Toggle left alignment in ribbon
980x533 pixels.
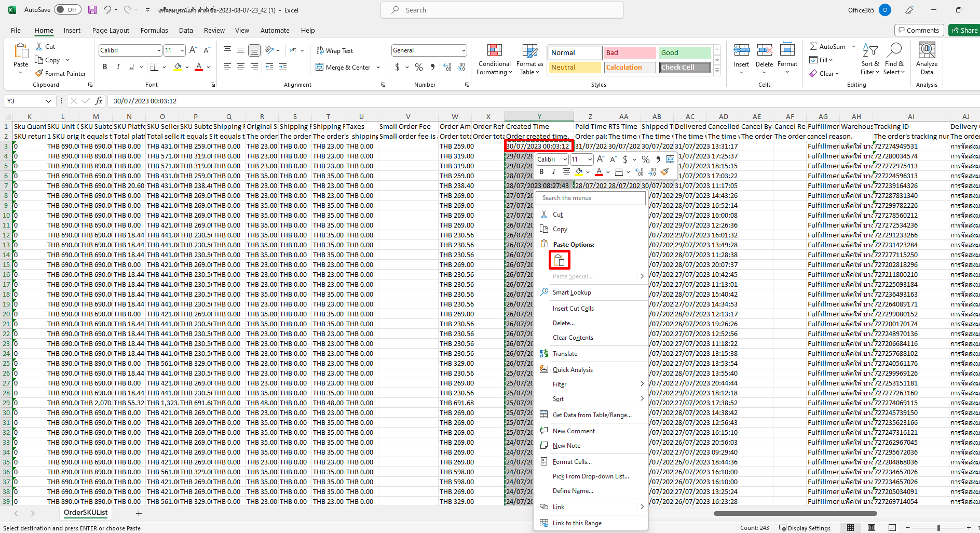click(x=227, y=67)
